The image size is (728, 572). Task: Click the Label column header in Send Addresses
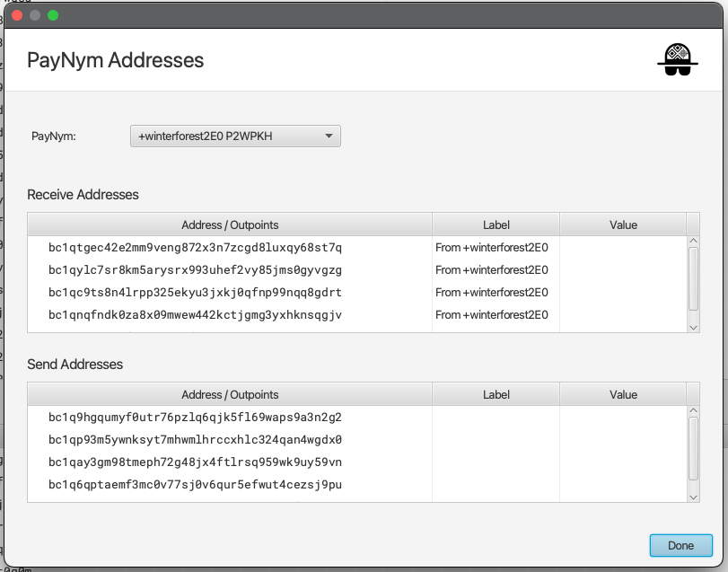pos(496,394)
